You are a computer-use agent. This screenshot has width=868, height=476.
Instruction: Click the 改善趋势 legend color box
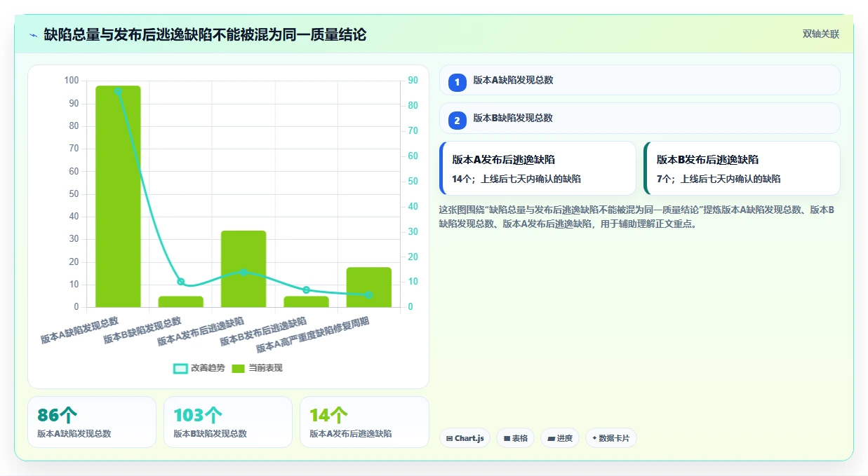180,368
